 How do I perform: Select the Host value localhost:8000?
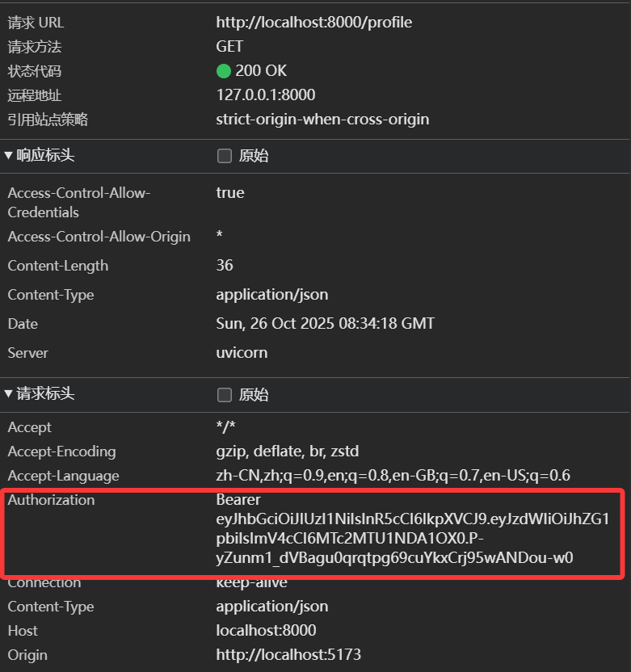coord(266,631)
